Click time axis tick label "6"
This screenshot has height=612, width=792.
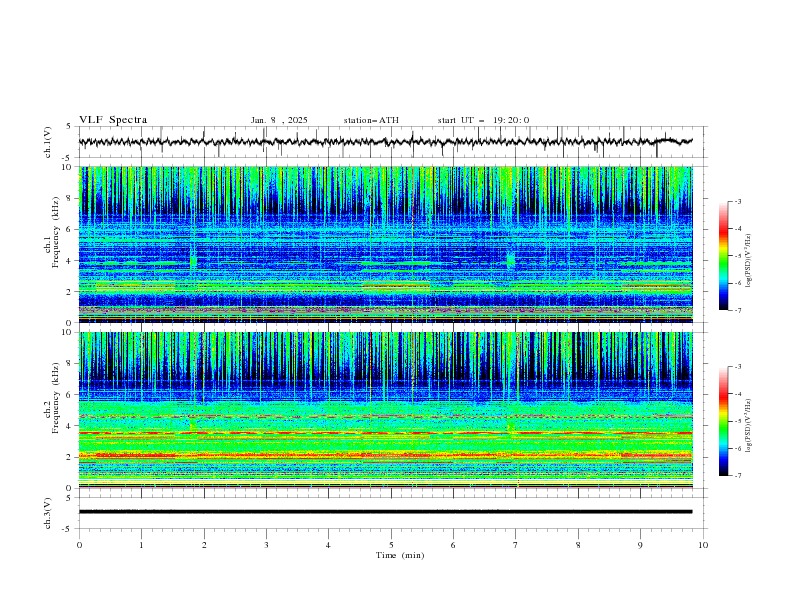(x=453, y=545)
